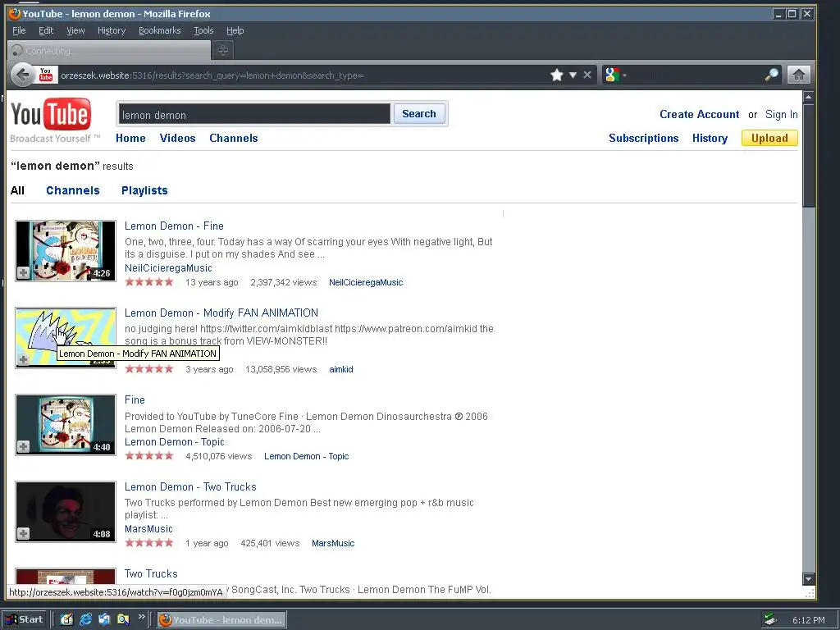Open the 'Two Trucks' title at bottom
Viewport: 840px width, 630px height.
tap(151, 573)
